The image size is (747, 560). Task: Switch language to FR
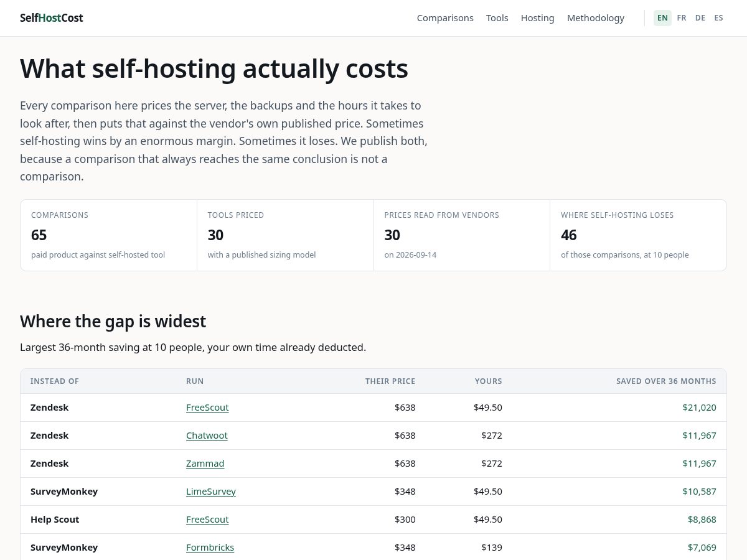pos(682,18)
